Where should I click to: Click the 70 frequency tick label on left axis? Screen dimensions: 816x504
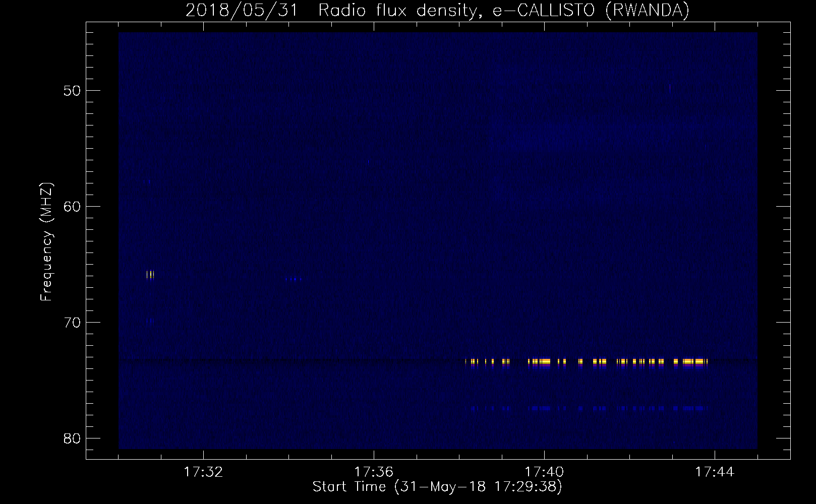[72, 323]
